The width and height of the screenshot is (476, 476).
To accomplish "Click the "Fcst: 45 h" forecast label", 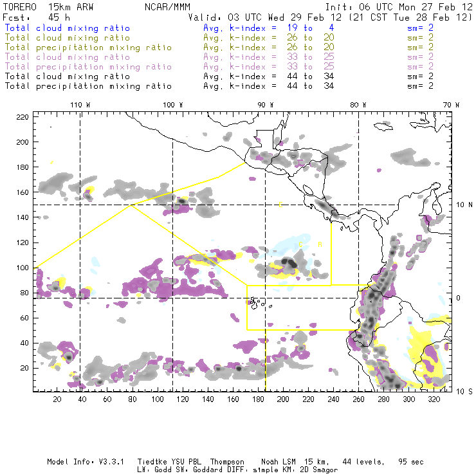I will [x=36, y=17].
